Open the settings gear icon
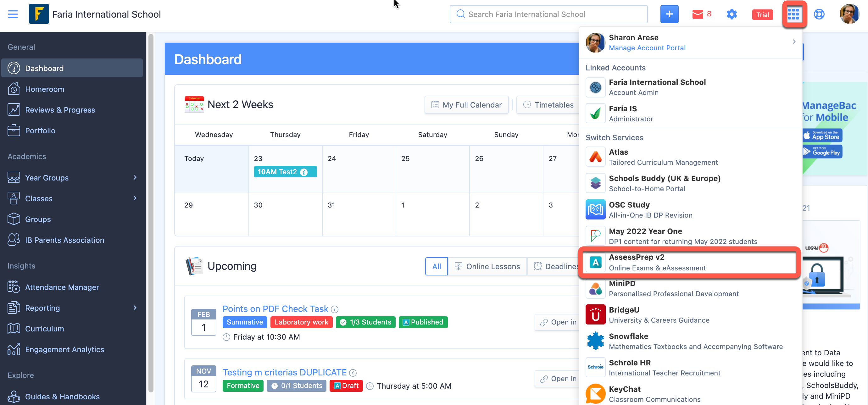Image resolution: width=868 pixels, height=405 pixels. click(x=732, y=14)
